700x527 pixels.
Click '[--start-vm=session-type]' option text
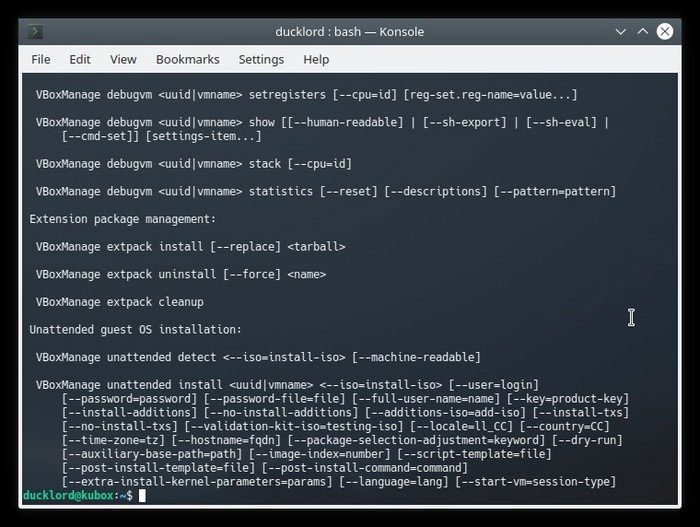536,482
